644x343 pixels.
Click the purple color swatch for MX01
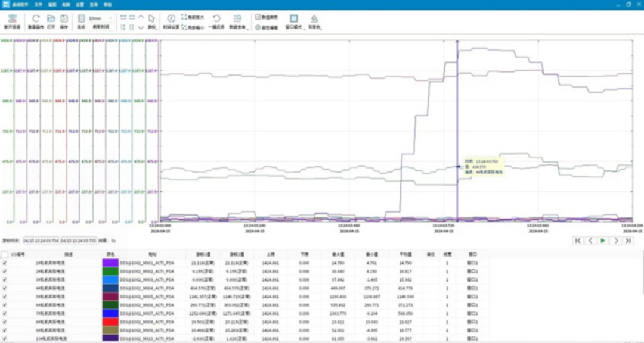pos(110,263)
